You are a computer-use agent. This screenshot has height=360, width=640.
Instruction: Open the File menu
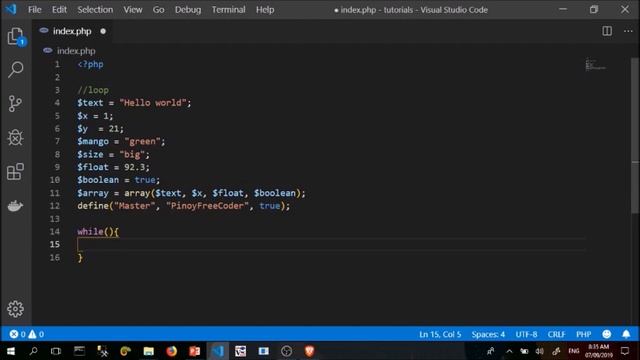coord(35,9)
